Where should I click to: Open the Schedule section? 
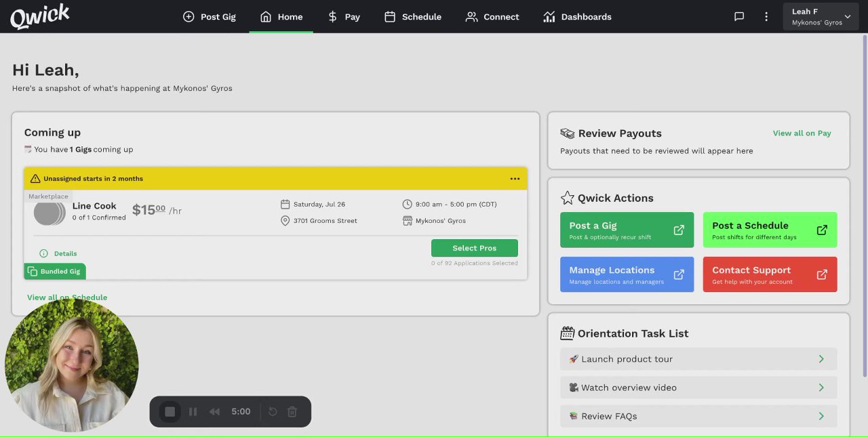click(413, 17)
